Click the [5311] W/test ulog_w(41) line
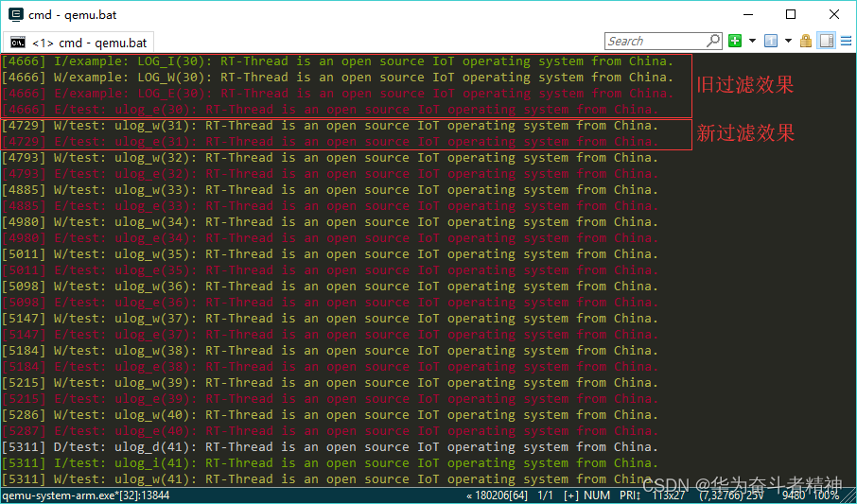 (x=329, y=479)
